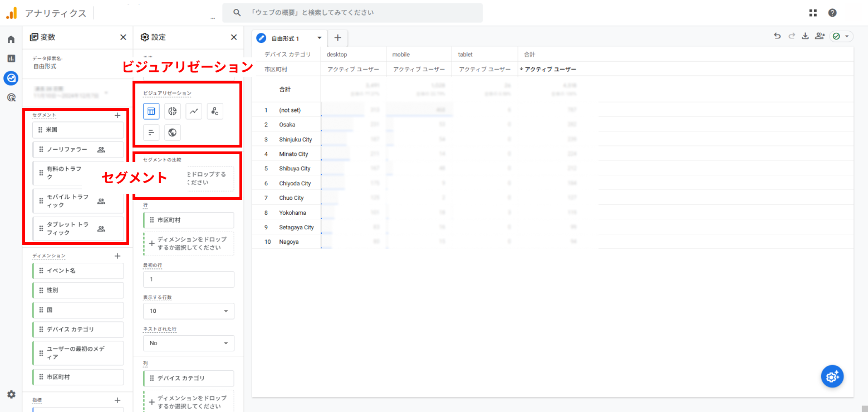The height and width of the screenshot is (412, 868).
Task: Select the geo map visualization icon
Action: coord(173,133)
